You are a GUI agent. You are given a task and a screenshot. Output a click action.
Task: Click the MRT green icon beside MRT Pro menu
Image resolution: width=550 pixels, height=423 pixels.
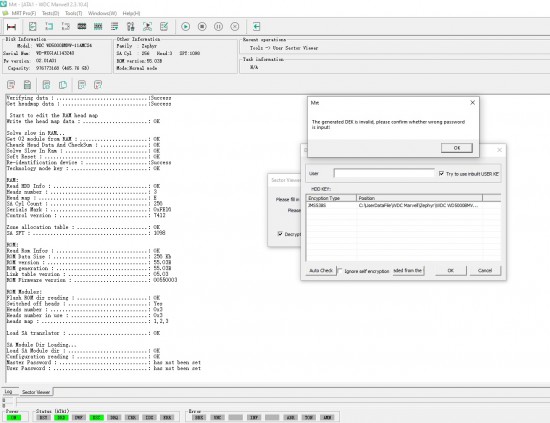pyautogui.click(x=5, y=13)
